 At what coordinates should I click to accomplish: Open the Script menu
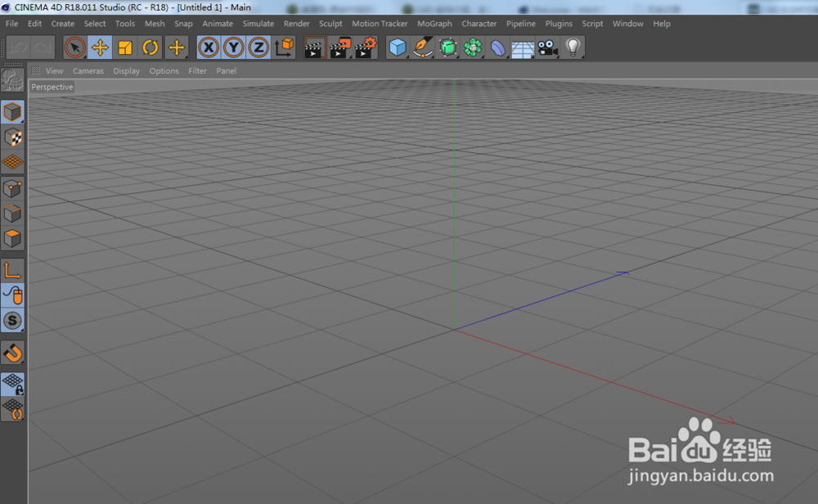coord(592,24)
